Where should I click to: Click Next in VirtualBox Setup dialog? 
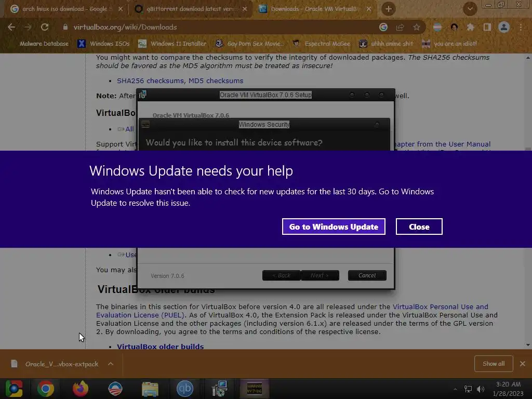[x=320, y=275]
